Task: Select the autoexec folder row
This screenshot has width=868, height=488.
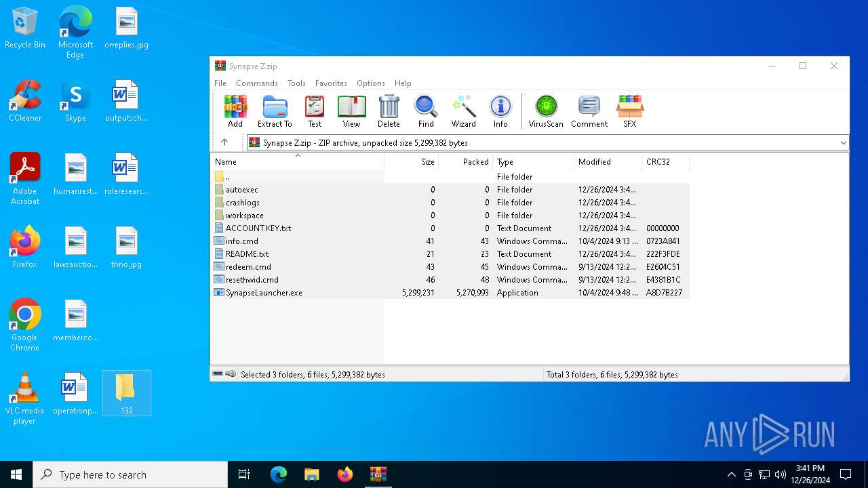Action: (x=450, y=190)
